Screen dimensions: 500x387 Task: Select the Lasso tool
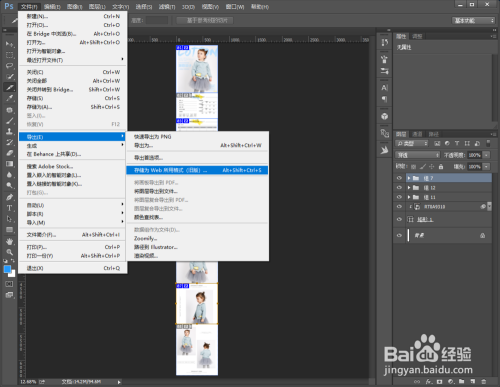point(9,66)
